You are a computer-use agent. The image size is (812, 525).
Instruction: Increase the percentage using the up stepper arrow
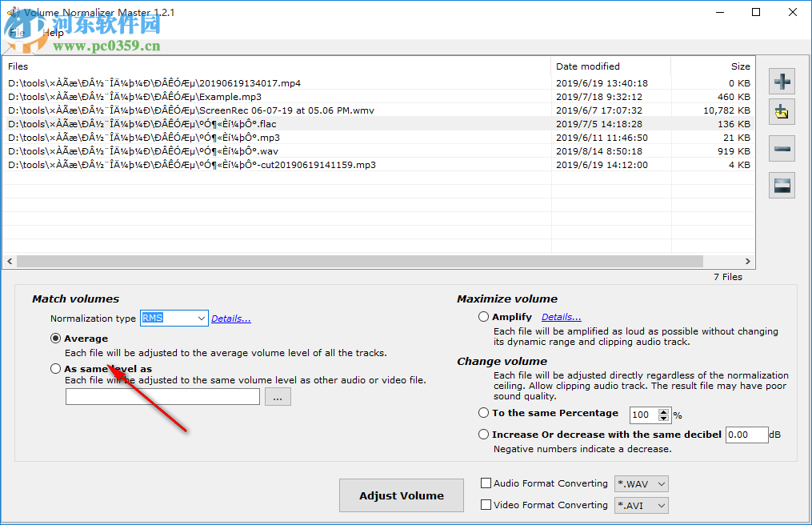click(664, 411)
